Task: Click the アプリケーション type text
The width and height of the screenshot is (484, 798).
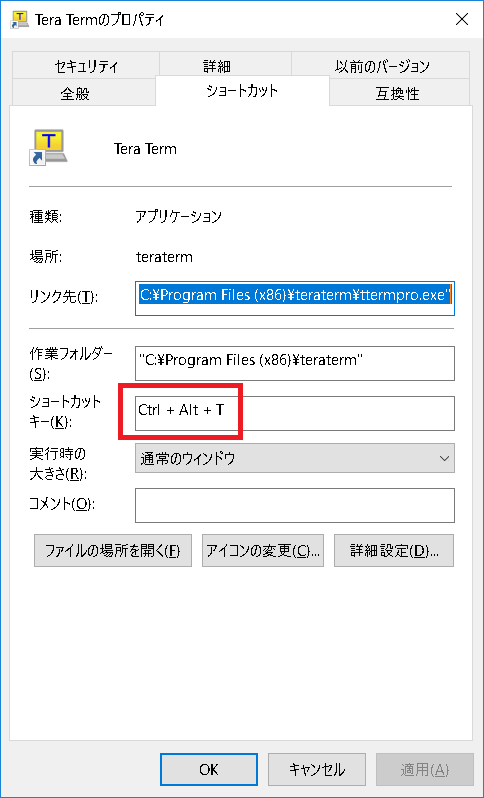Action: tap(179, 217)
